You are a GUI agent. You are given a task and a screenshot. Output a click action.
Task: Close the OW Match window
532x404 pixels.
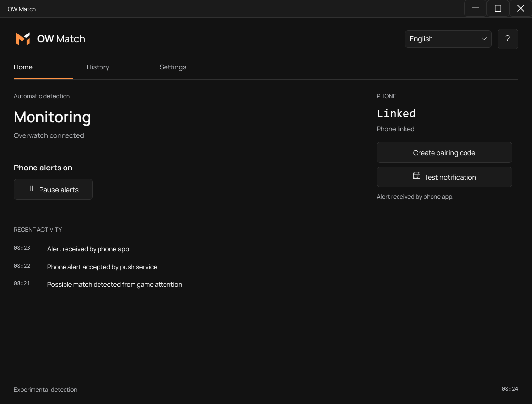(x=521, y=8)
